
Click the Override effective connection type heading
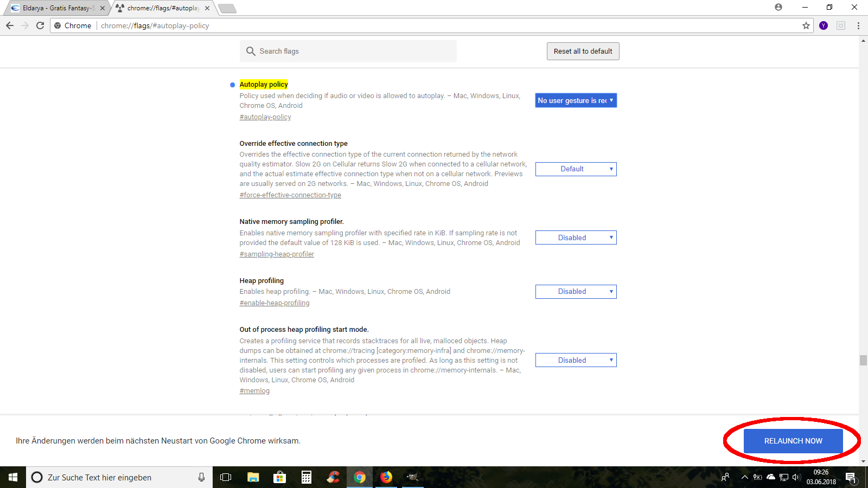tap(293, 144)
